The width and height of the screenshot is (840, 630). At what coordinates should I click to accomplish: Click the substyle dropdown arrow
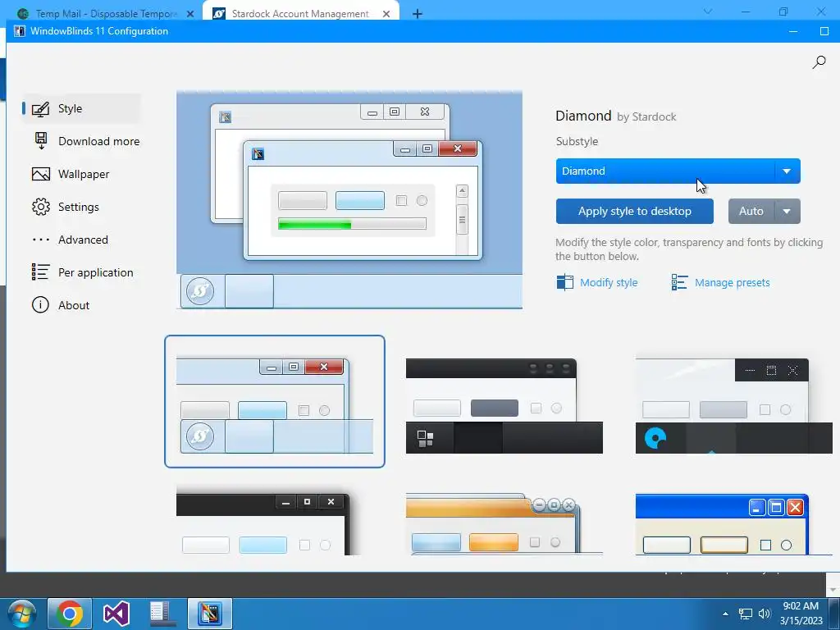pyautogui.click(x=787, y=171)
